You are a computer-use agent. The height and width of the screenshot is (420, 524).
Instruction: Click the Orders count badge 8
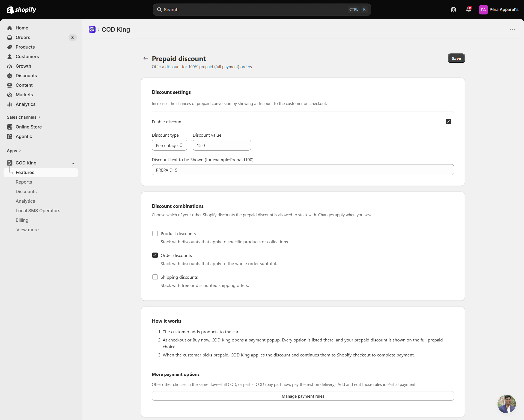(72, 38)
